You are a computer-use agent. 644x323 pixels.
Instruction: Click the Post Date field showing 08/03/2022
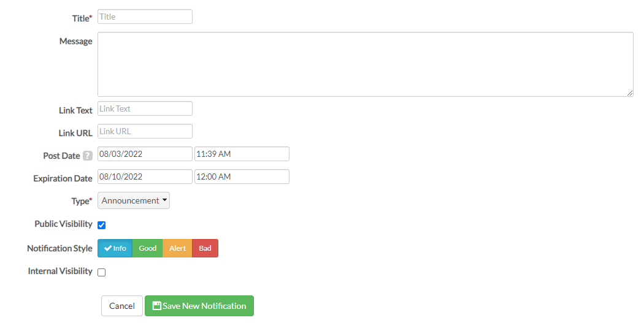(145, 154)
